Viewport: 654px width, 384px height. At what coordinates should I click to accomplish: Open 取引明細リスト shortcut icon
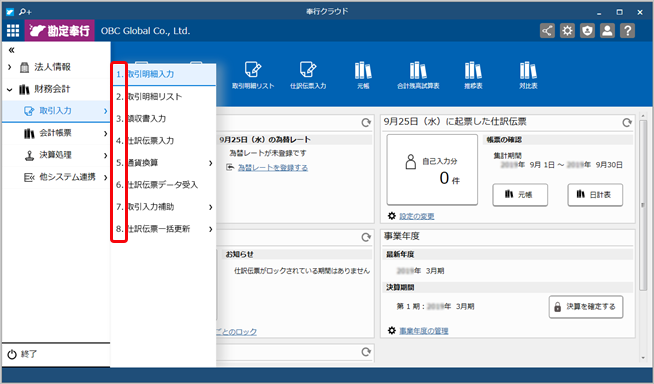click(x=253, y=75)
